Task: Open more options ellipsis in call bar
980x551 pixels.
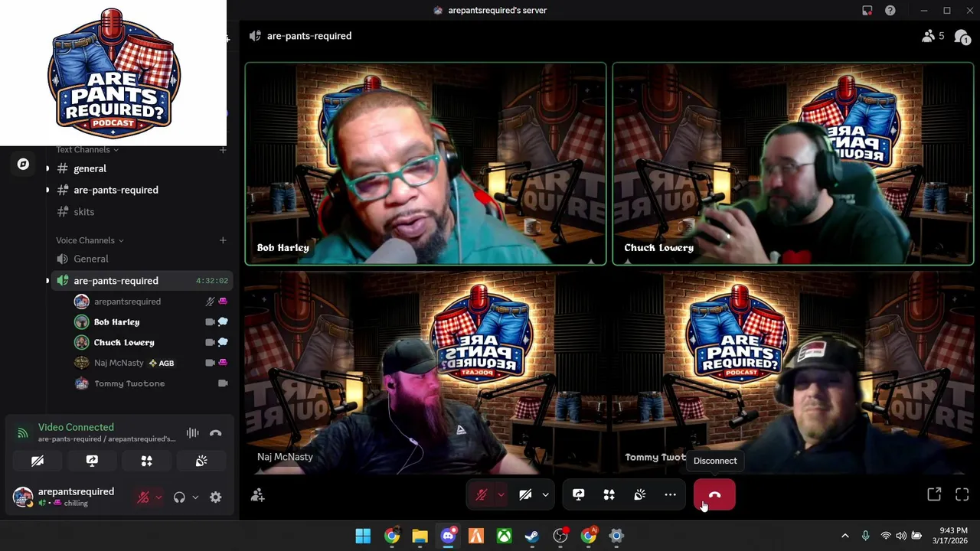Action: (x=670, y=495)
